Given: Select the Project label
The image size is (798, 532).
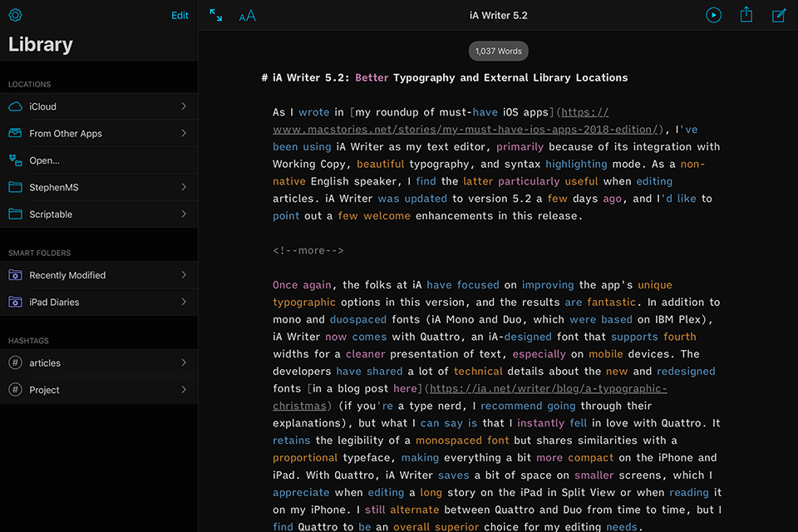Looking at the screenshot, I should (x=44, y=390).
